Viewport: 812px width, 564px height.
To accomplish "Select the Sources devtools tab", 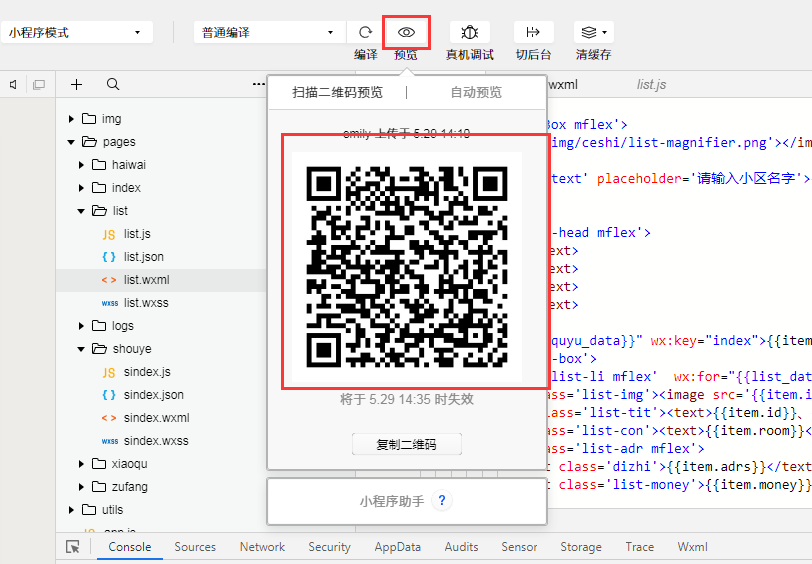I will point(195,547).
